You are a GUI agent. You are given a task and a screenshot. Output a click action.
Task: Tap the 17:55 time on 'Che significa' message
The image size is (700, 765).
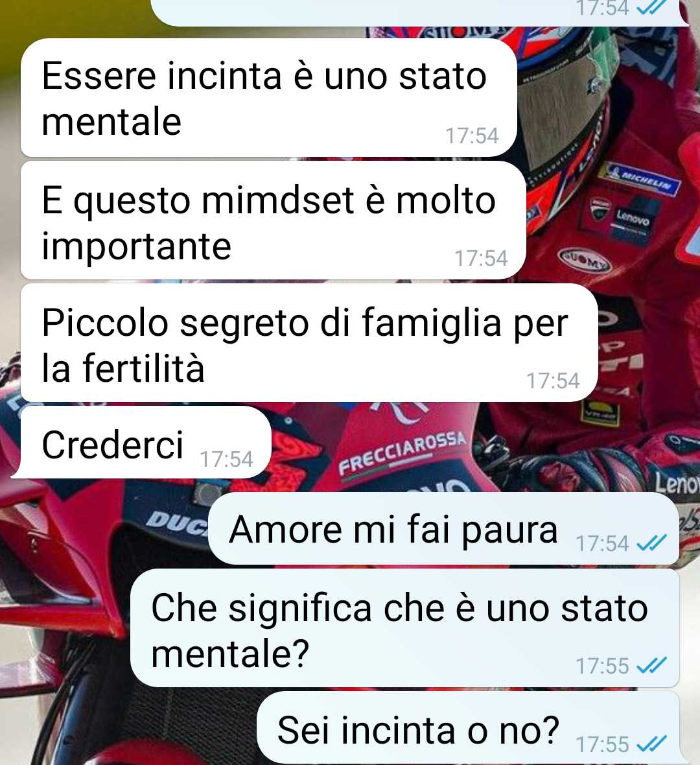(602, 666)
